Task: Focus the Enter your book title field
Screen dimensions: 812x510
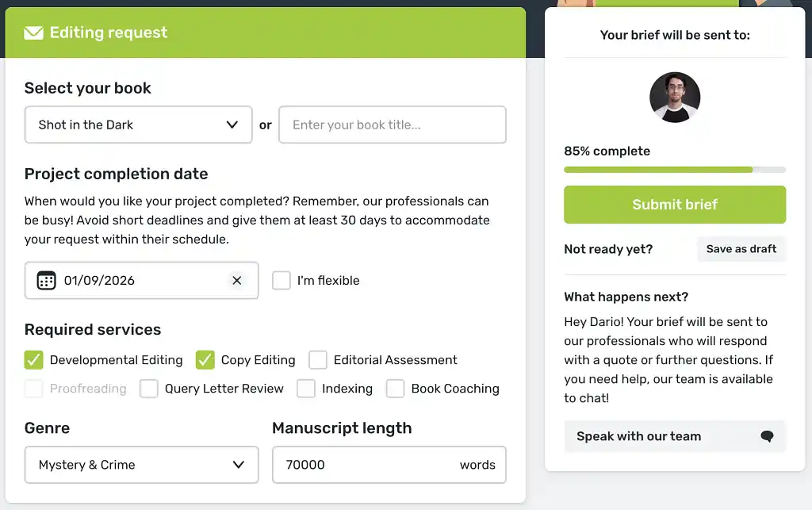Action: (x=393, y=125)
